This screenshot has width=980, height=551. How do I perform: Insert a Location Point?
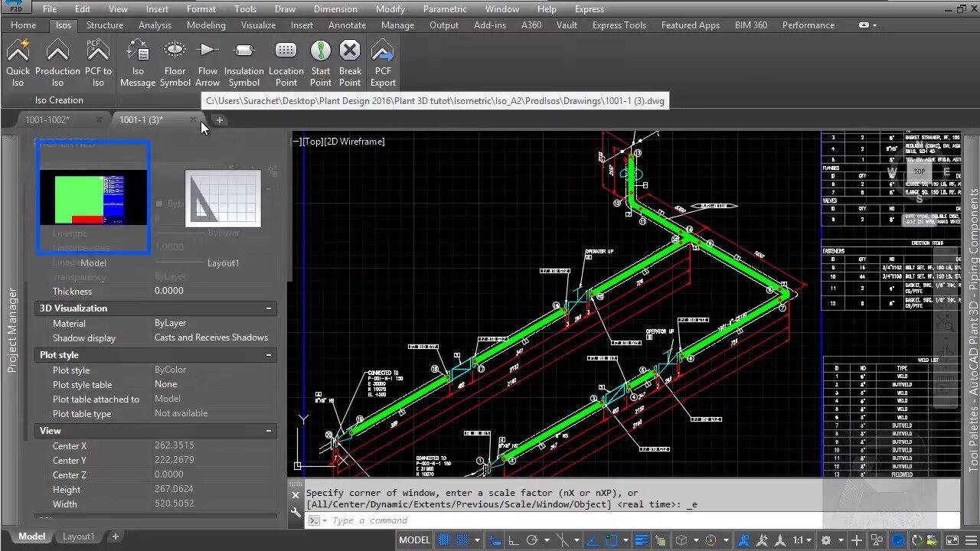pyautogui.click(x=286, y=64)
